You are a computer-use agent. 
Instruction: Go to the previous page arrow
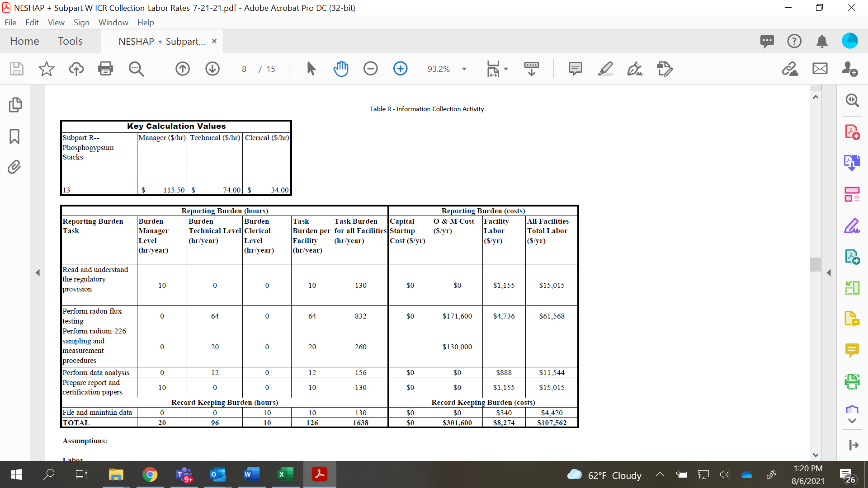pyautogui.click(x=183, y=69)
